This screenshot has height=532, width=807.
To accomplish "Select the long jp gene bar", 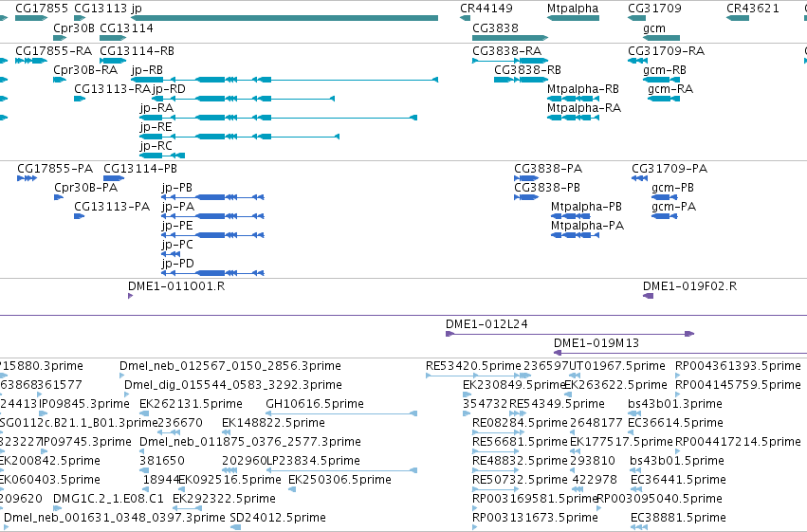I will [284, 18].
